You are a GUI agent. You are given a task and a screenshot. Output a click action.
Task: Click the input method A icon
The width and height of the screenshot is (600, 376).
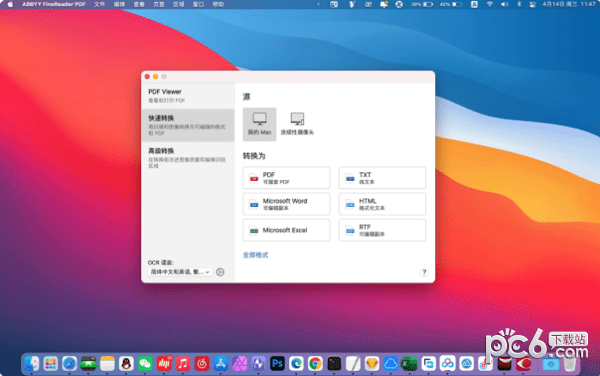(x=474, y=4)
